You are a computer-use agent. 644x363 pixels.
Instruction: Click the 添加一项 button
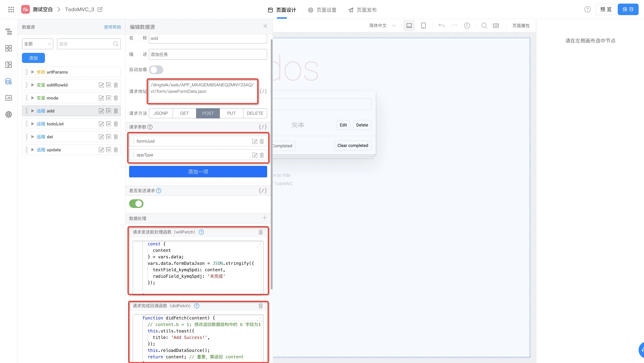(198, 172)
